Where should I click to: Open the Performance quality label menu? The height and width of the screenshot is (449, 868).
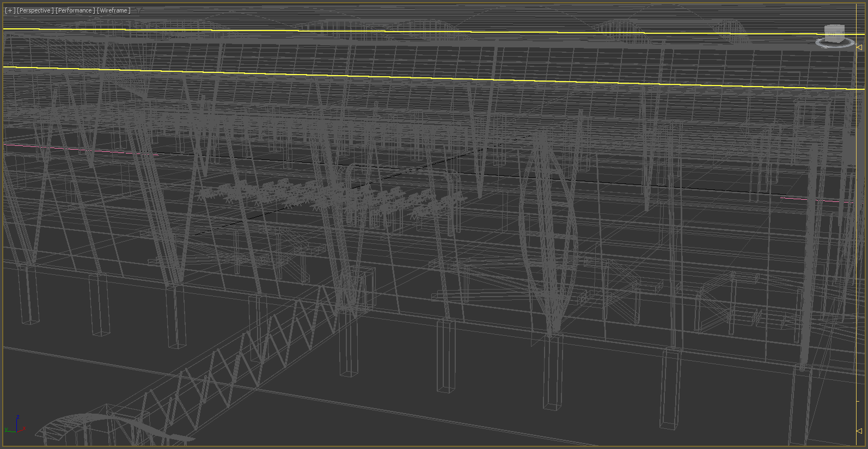75,10
